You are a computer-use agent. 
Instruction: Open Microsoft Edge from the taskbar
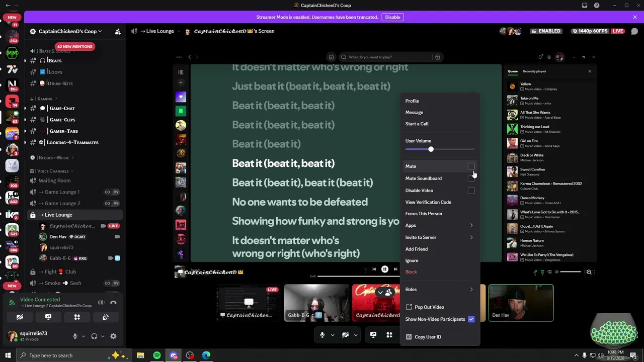click(x=206, y=355)
